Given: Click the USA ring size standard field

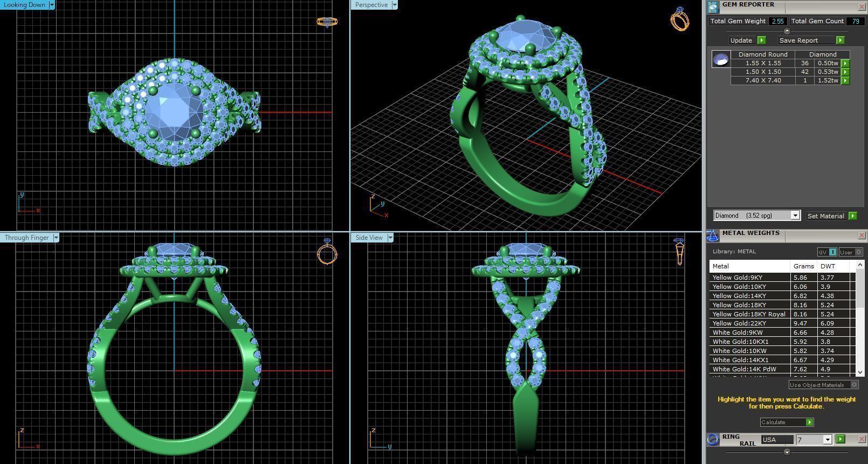Looking at the screenshot, I should point(777,440).
